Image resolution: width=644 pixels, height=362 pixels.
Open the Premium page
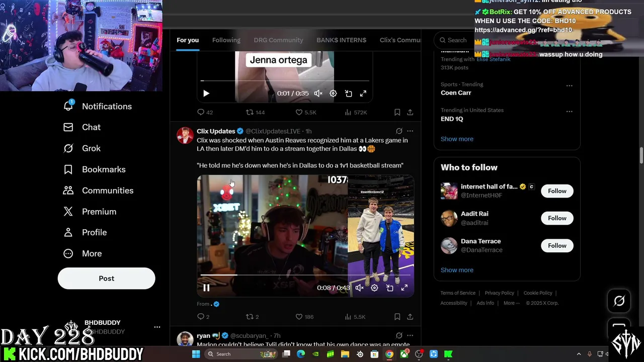pyautogui.click(x=90, y=212)
